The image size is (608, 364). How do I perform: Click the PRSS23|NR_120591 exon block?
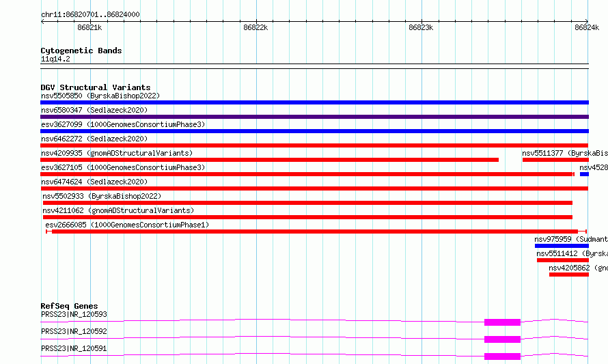coord(502,356)
